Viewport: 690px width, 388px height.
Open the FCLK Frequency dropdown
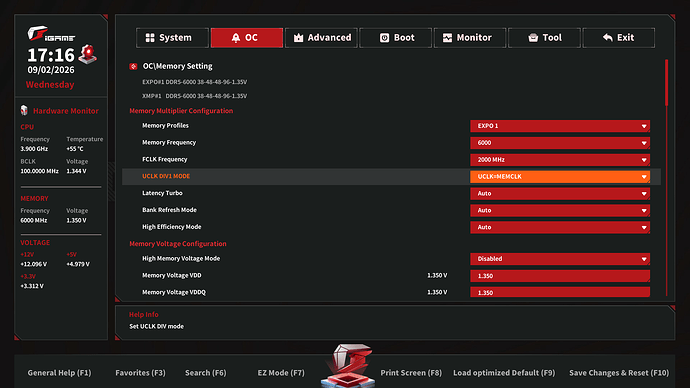[x=560, y=160]
